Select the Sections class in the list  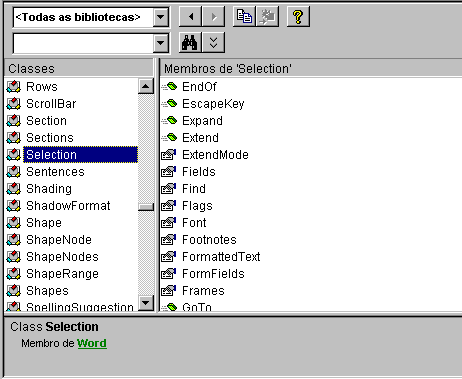coord(50,138)
